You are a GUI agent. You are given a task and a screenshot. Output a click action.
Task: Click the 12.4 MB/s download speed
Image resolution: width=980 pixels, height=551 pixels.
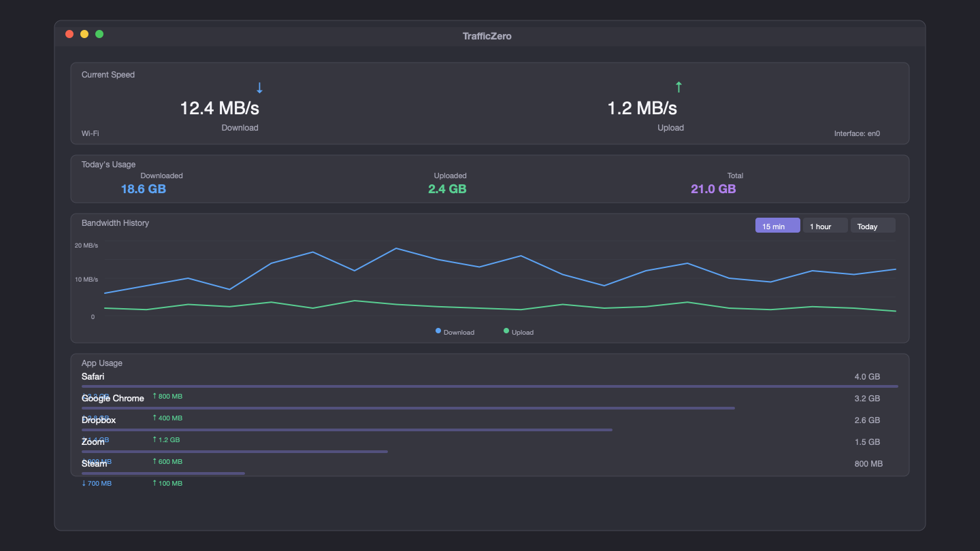pos(219,108)
